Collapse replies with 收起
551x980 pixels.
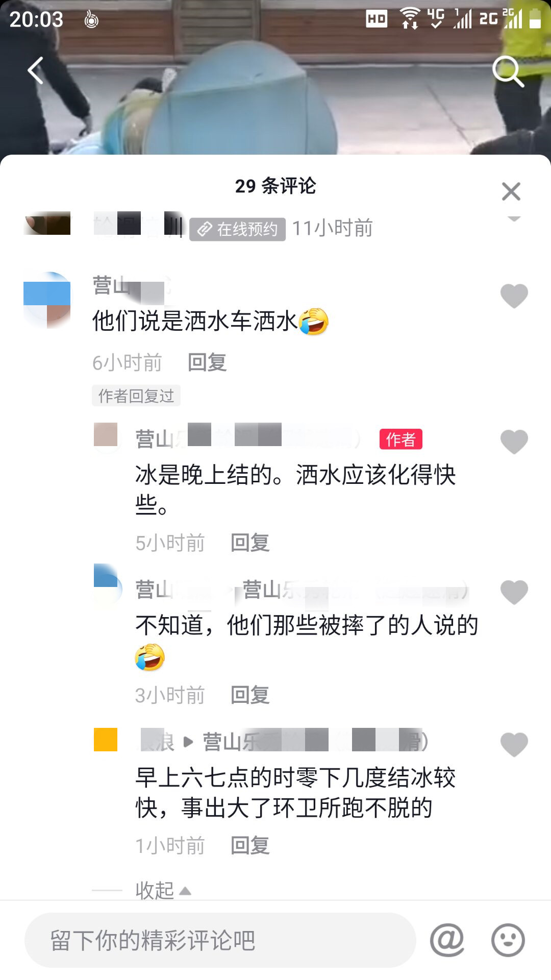click(163, 891)
